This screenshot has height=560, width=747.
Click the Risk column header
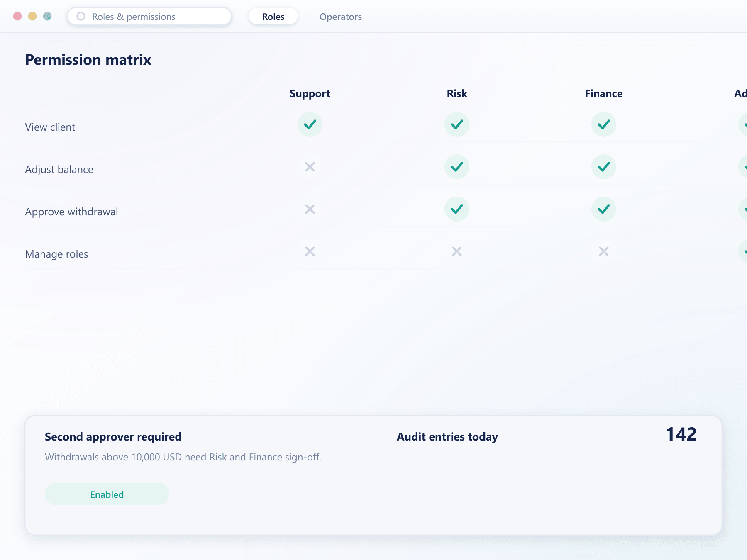(x=457, y=93)
